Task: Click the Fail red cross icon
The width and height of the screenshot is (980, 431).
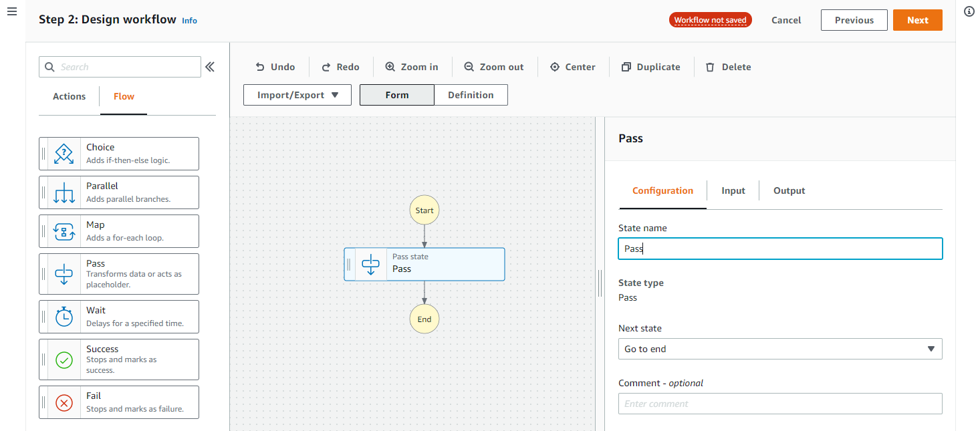Action: pos(64,402)
